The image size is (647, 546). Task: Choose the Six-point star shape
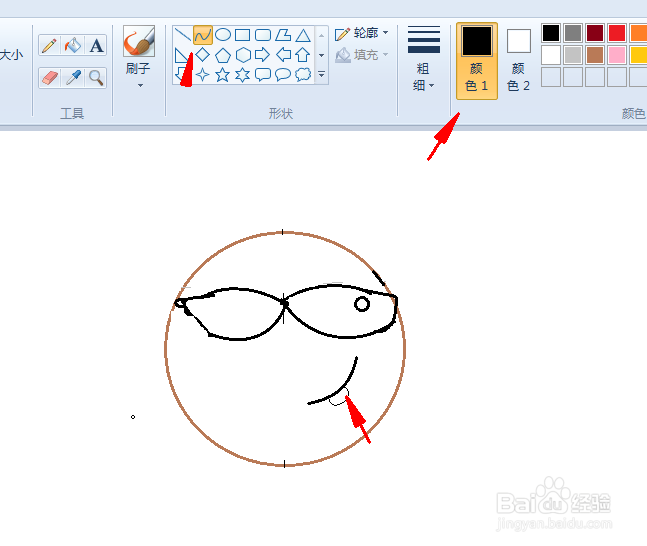coord(243,75)
